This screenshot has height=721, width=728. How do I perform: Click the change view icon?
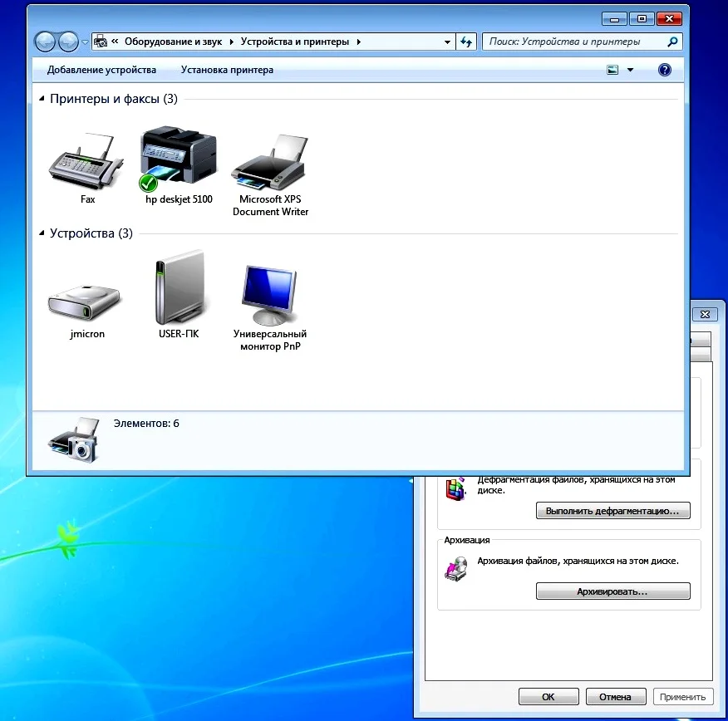point(612,70)
